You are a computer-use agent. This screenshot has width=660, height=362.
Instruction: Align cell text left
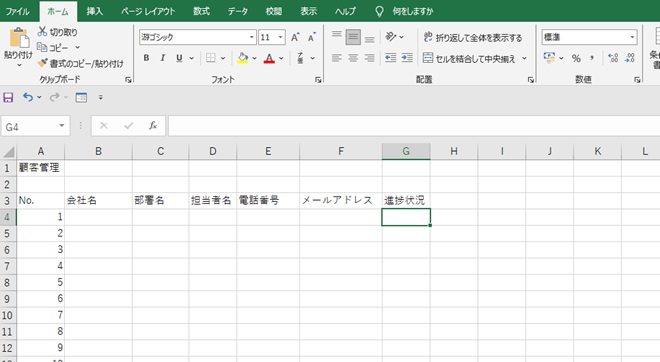(x=336, y=58)
